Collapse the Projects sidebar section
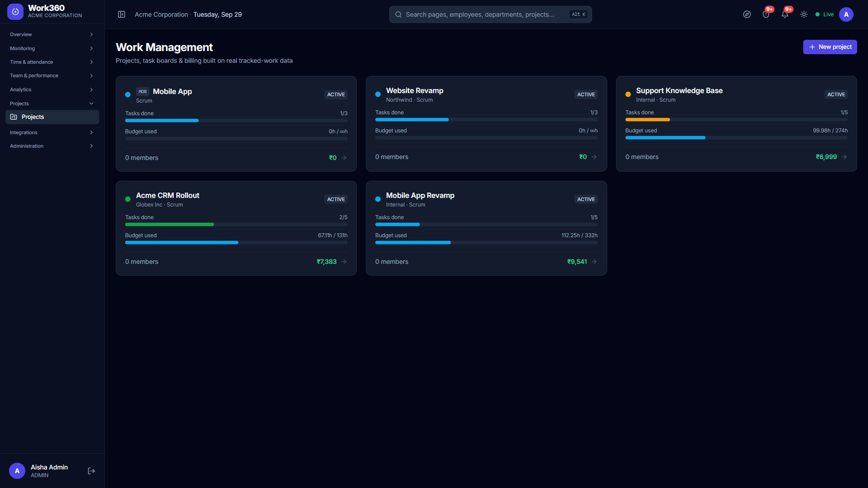 point(52,103)
